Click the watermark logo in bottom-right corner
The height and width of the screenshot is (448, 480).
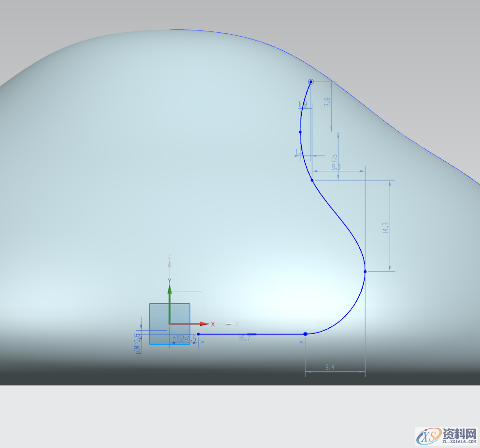(446, 436)
